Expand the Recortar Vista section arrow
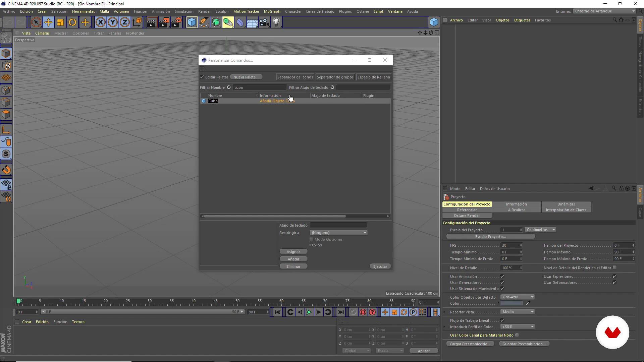The image size is (644, 362). [x=444, y=312]
